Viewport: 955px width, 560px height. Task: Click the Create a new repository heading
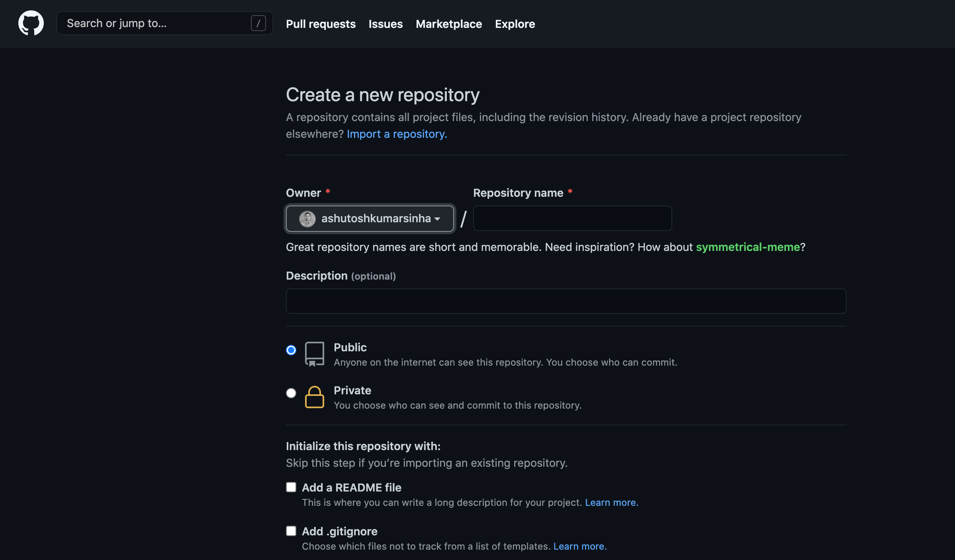pos(383,95)
